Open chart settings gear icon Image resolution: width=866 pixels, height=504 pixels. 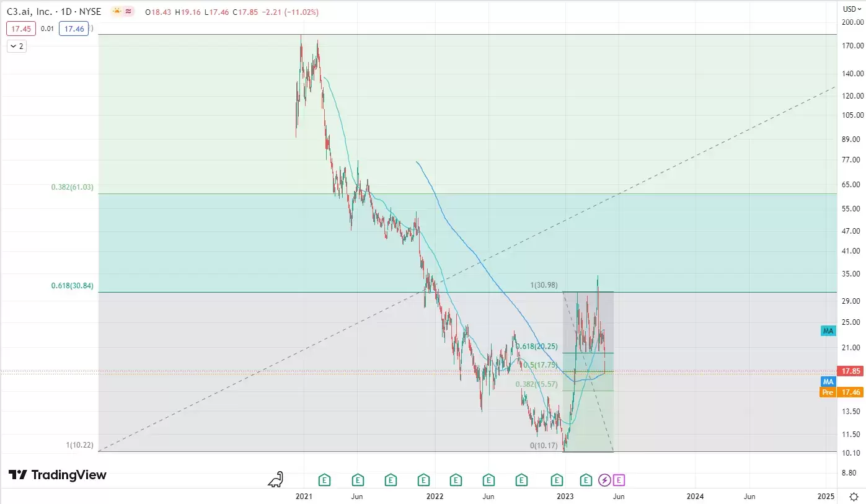[x=854, y=497]
